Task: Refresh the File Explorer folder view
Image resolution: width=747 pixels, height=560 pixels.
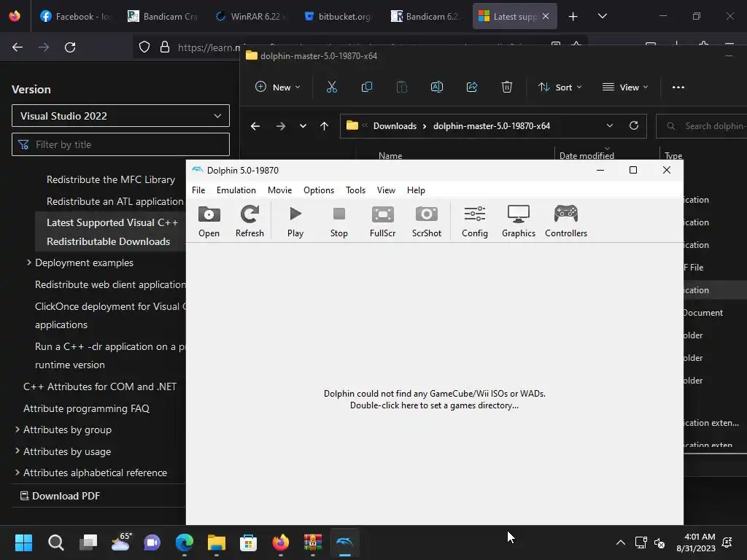Action: (x=634, y=125)
